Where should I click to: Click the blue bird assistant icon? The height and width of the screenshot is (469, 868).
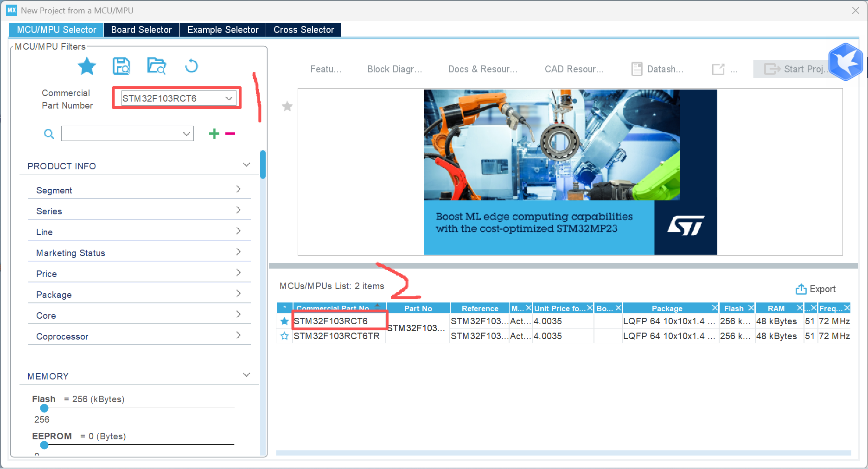[x=846, y=61]
